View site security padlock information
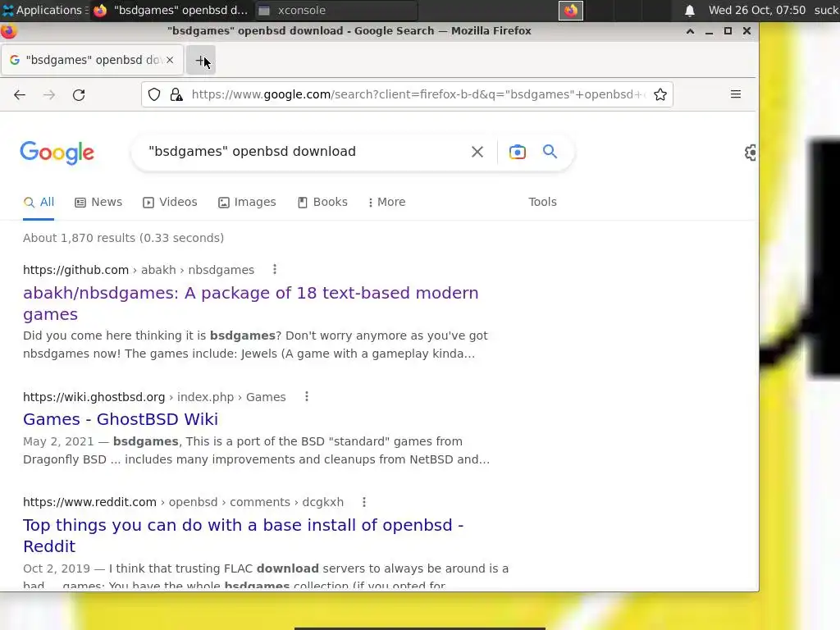Image resolution: width=840 pixels, height=630 pixels. [176, 95]
